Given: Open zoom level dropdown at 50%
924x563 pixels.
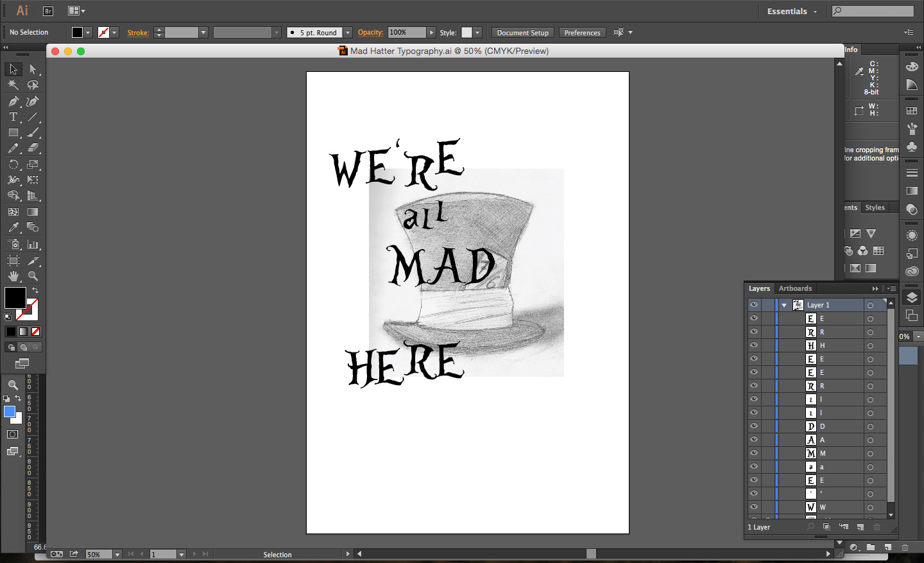Looking at the screenshot, I should pyautogui.click(x=117, y=554).
